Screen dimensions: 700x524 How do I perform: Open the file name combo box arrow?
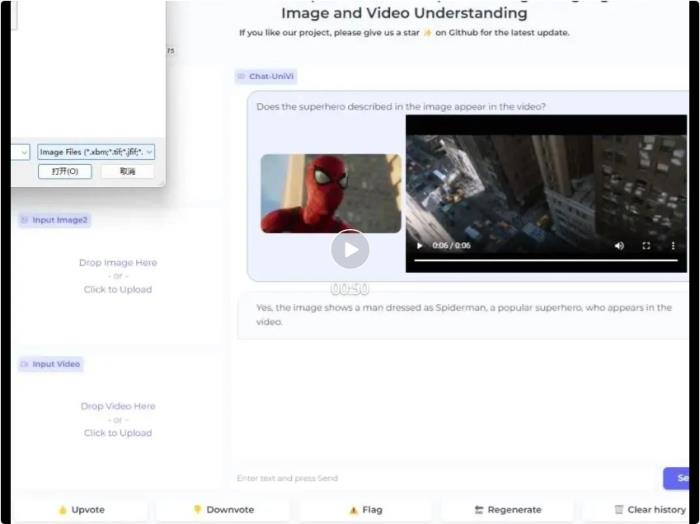coord(24,152)
